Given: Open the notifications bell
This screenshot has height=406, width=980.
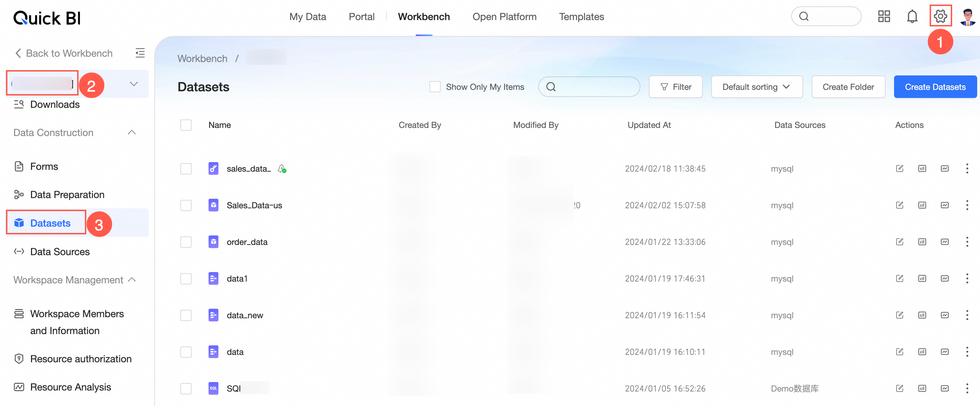Looking at the screenshot, I should click(x=912, y=16).
